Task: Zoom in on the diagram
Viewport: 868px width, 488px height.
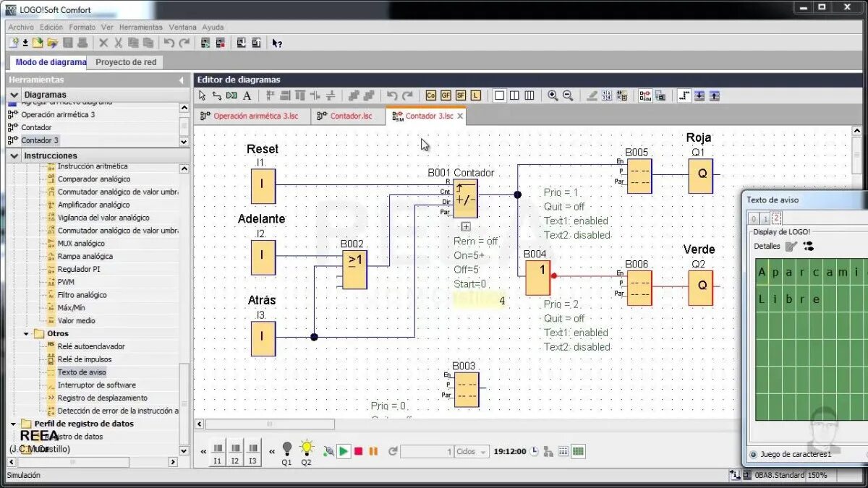Action: pyautogui.click(x=553, y=95)
